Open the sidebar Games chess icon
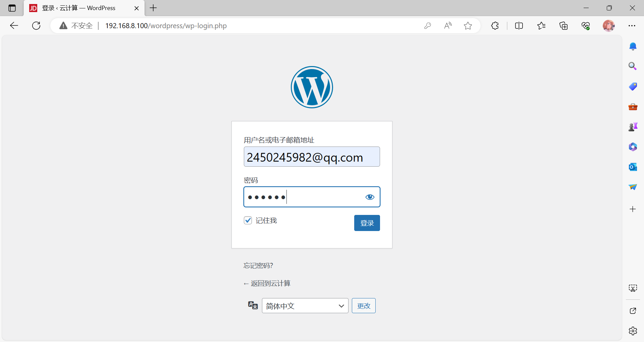Viewport: 644px width, 342px height. pos(633,127)
